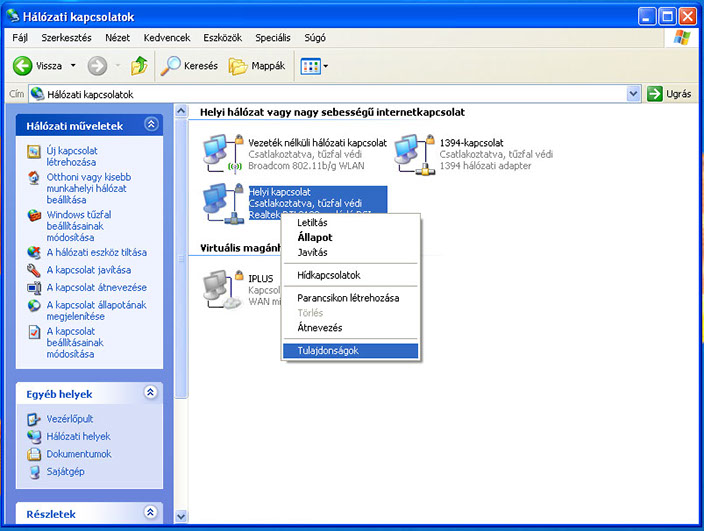Image resolution: width=704 pixels, height=531 pixels.
Task: Open the Szerkesztés menu
Action: [x=66, y=38]
